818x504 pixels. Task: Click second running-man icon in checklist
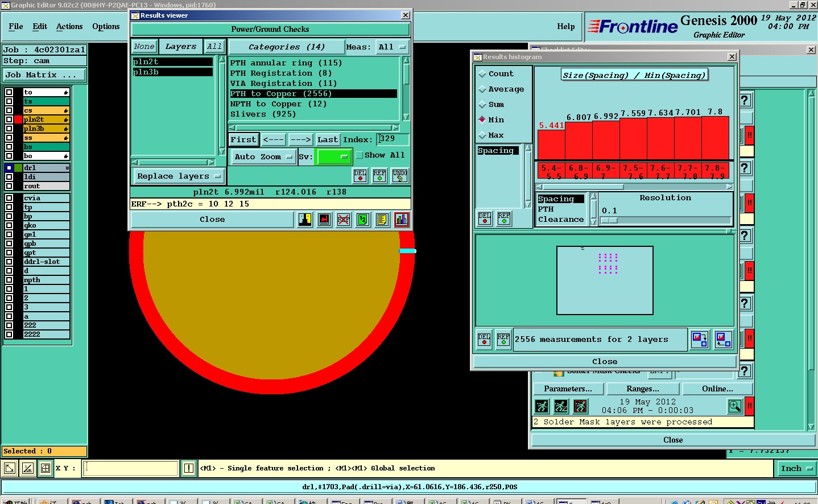coord(561,406)
